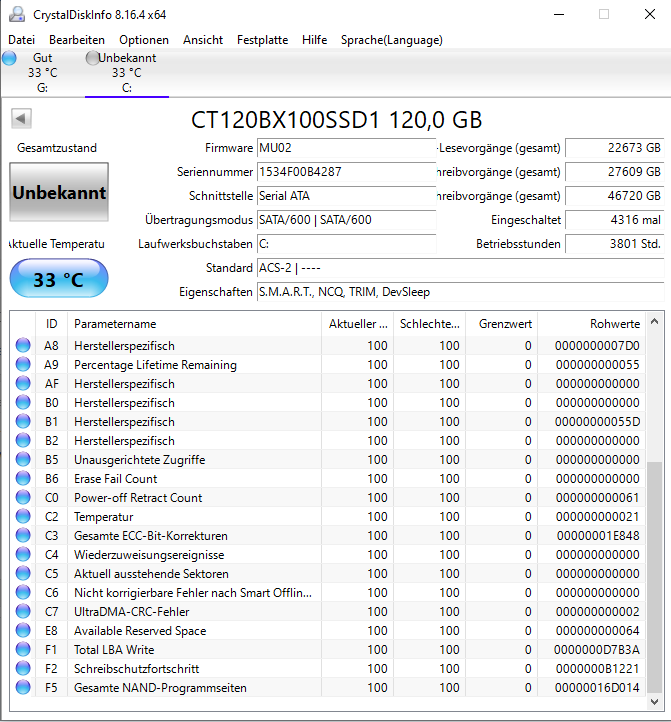Viewport: 671px width, 722px height.
Task: Open the Optionen menu
Action: click(144, 40)
